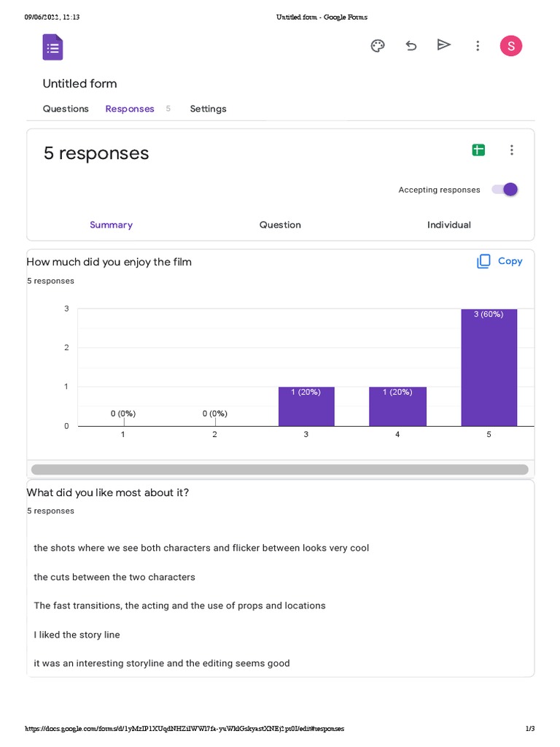Click the chart horizontal scrollbar
Image resolution: width=560 pixels, height=747 pixels.
[280, 470]
